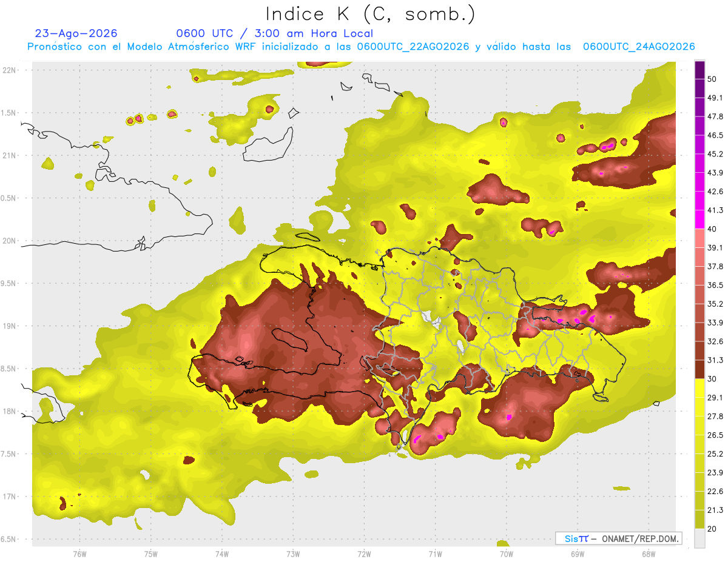Pick the bright yellow colorbar segment between 29.1 and 30
This screenshot has width=728, height=562.
click(x=699, y=388)
